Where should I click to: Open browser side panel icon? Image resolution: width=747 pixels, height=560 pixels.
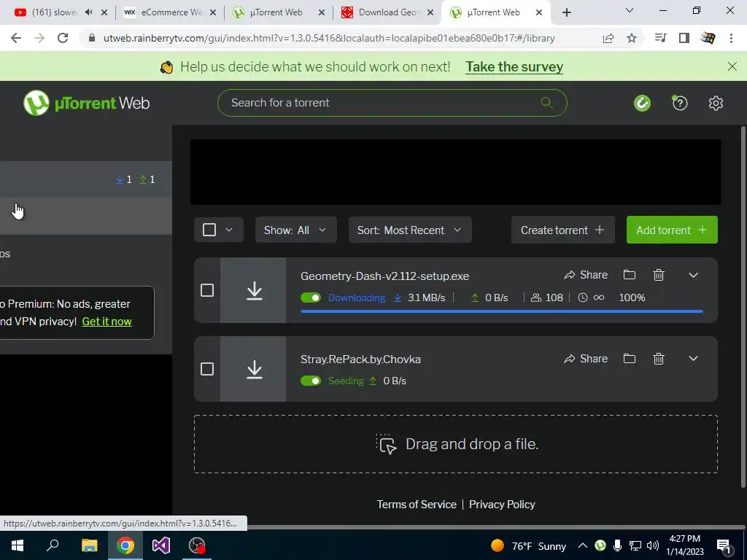coord(684,38)
